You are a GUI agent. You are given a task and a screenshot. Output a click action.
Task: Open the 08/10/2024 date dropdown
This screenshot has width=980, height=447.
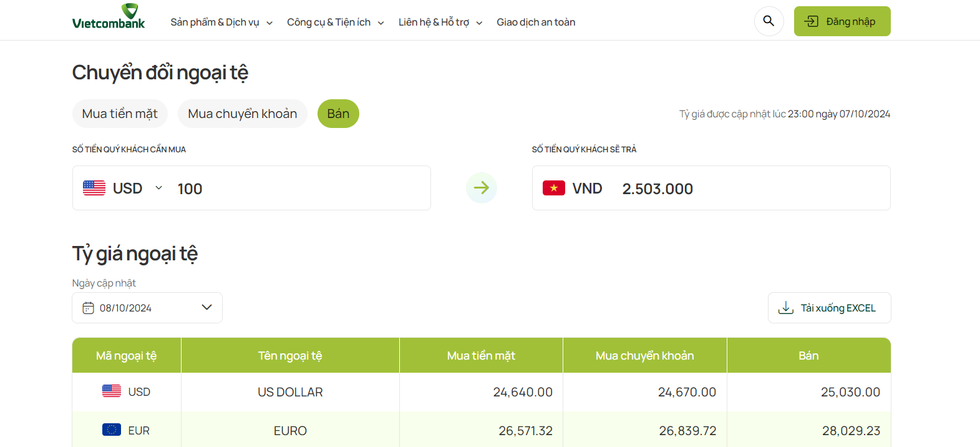[147, 308]
